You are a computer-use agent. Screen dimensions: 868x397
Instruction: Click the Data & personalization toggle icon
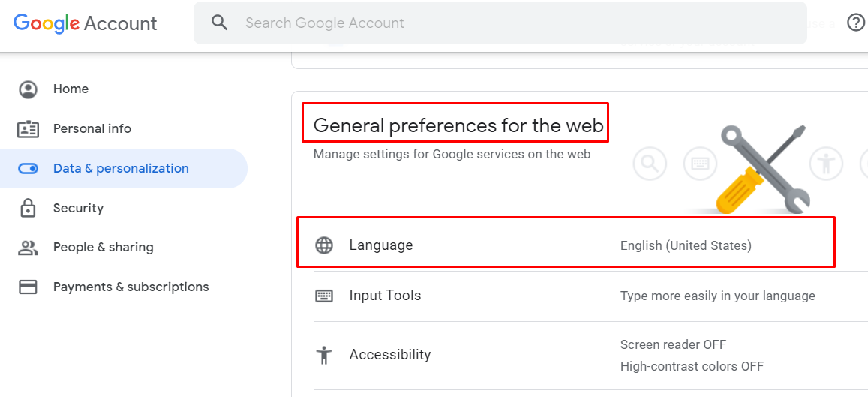pyautogui.click(x=28, y=168)
